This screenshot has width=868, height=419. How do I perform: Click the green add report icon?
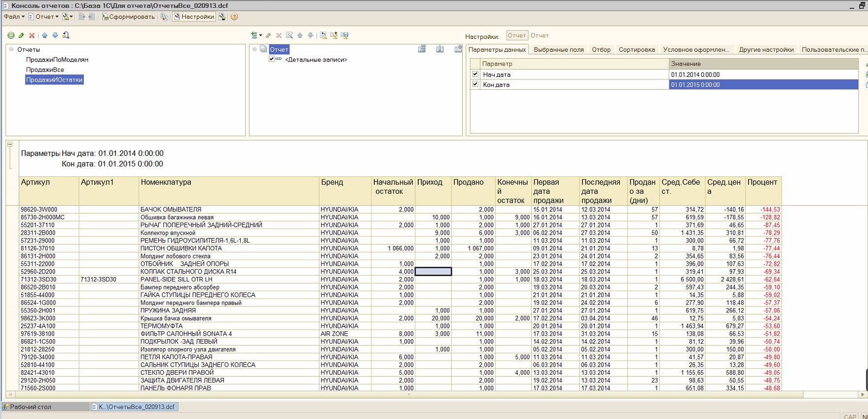[x=11, y=35]
